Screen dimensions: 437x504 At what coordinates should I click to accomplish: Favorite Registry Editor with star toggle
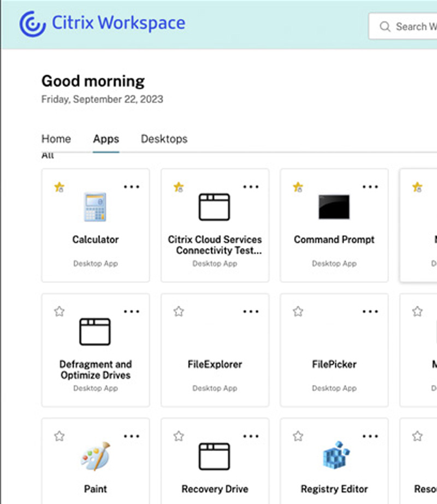point(298,436)
